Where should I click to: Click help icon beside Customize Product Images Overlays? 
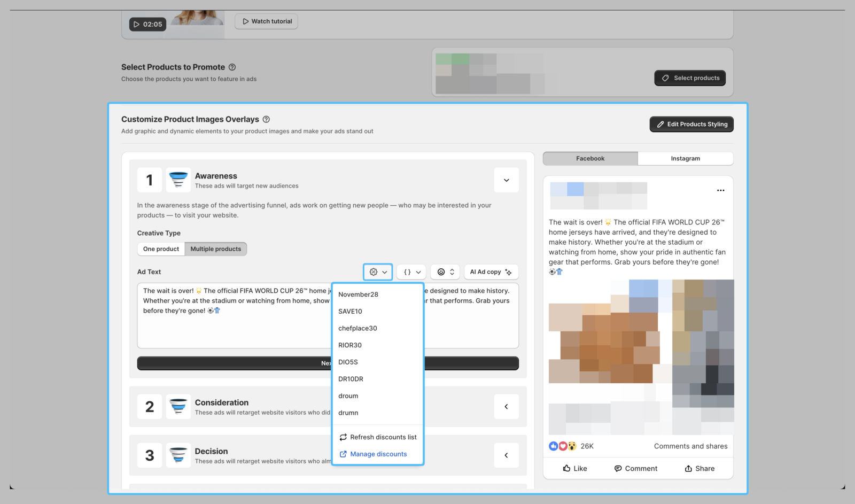pyautogui.click(x=266, y=120)
